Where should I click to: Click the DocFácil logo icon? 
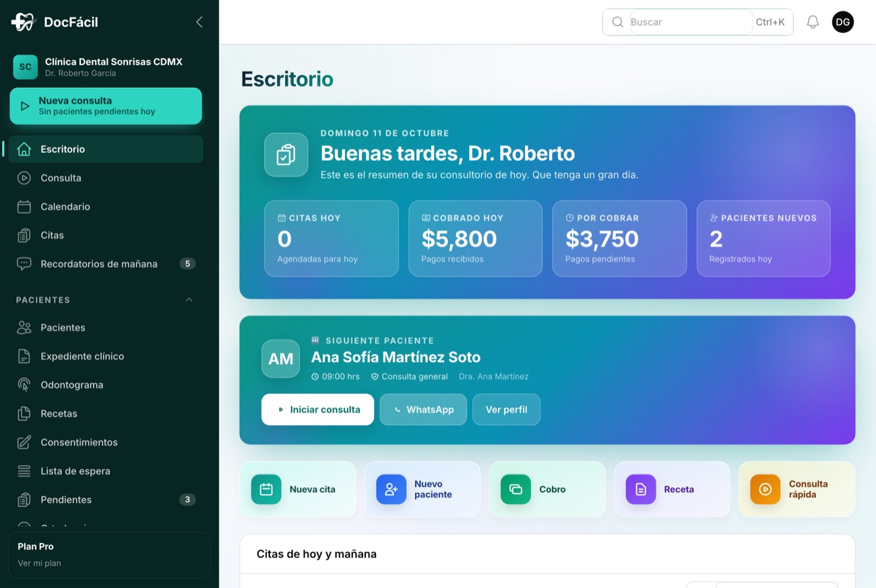(x=23, y=22)
